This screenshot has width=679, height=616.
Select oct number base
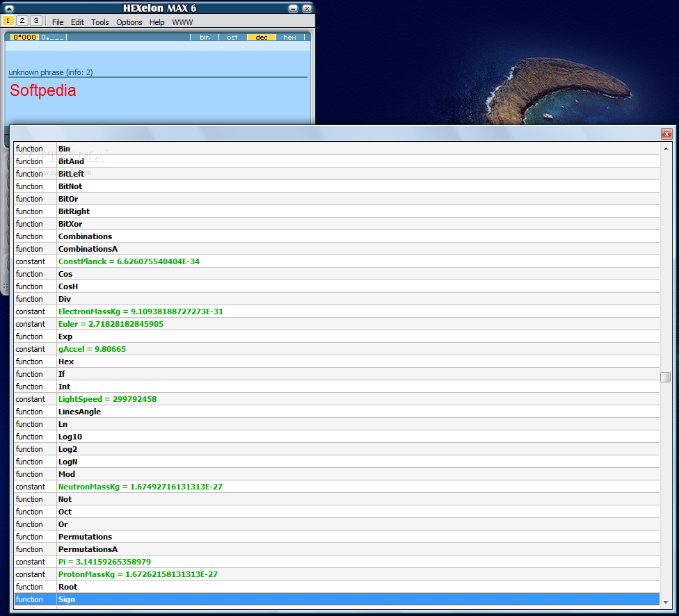(232, 38)
